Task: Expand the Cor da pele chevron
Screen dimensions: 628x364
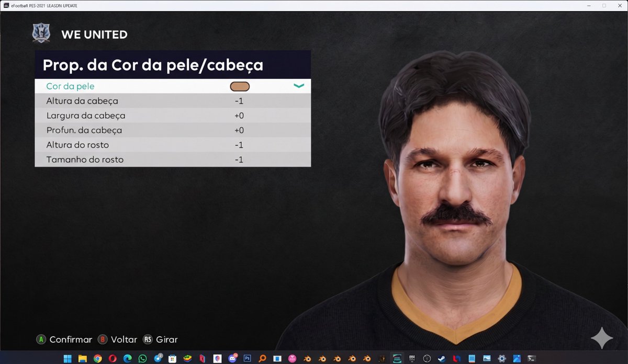Action: [299, 86]
